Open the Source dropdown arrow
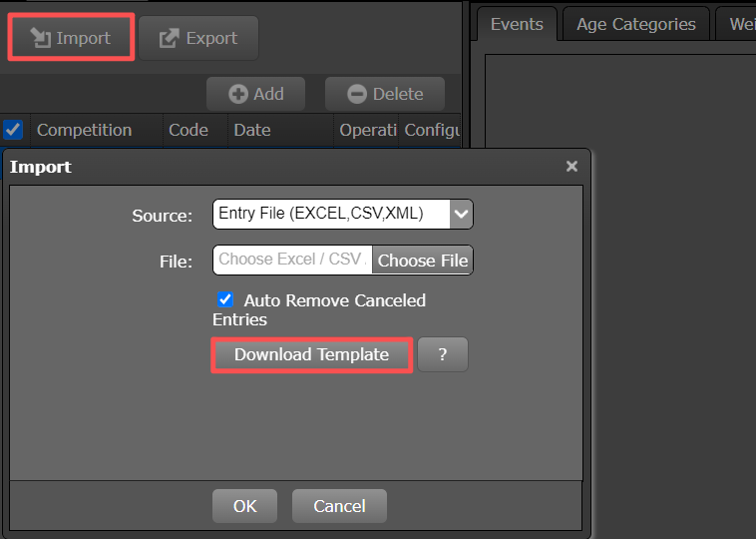The height and width of the screenshot is (539, 756). pos(462,214)
